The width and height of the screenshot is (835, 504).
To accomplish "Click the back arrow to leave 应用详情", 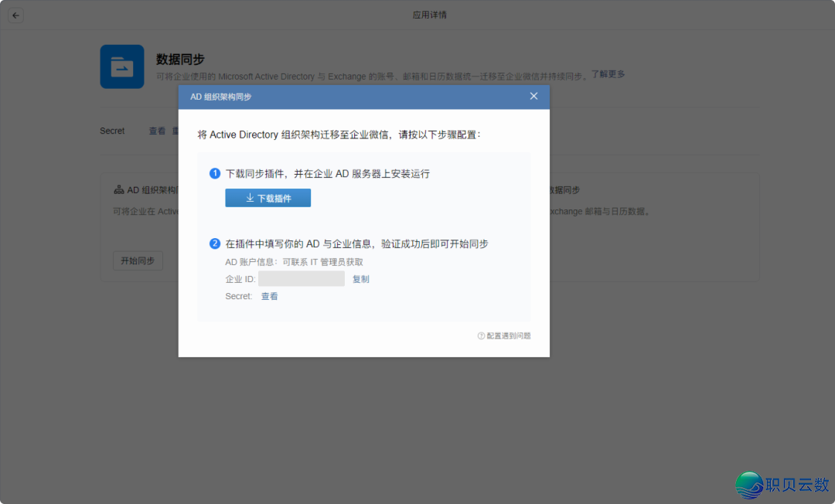I will pos(15,15).
